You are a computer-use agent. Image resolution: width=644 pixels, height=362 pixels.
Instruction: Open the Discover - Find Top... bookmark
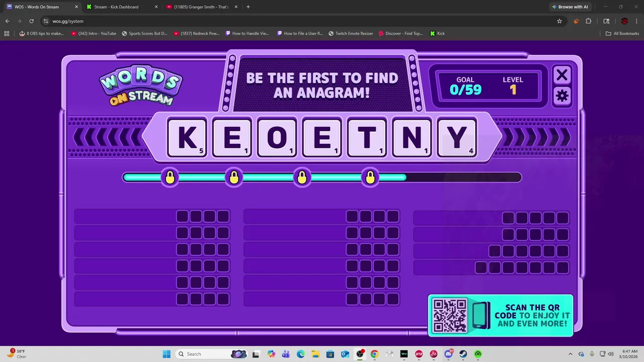(400, 34)
